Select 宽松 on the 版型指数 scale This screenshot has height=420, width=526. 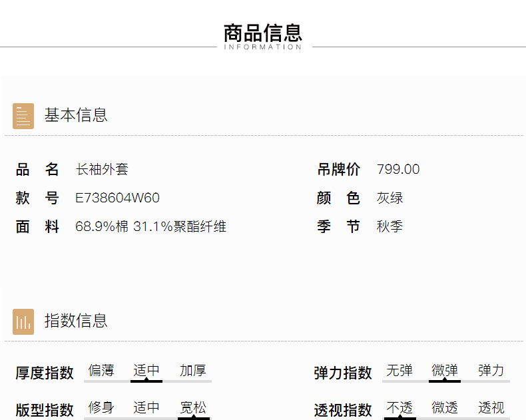click(193, 407)
